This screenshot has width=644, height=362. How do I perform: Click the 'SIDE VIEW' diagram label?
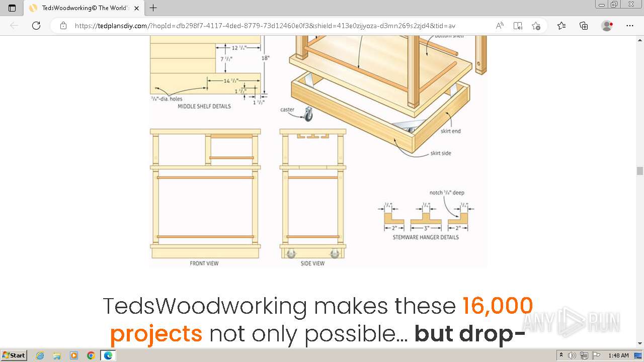(313, 263)
